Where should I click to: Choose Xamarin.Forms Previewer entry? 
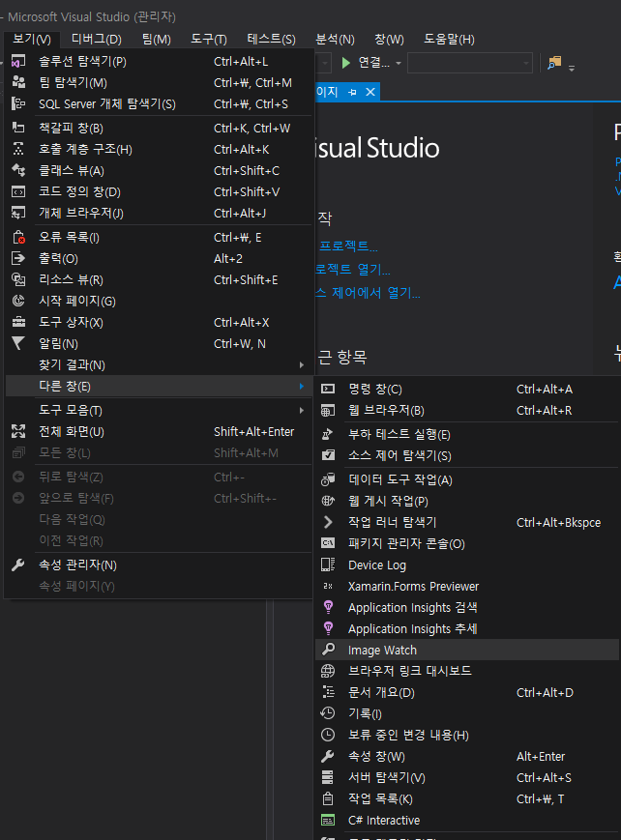(466, 586)
